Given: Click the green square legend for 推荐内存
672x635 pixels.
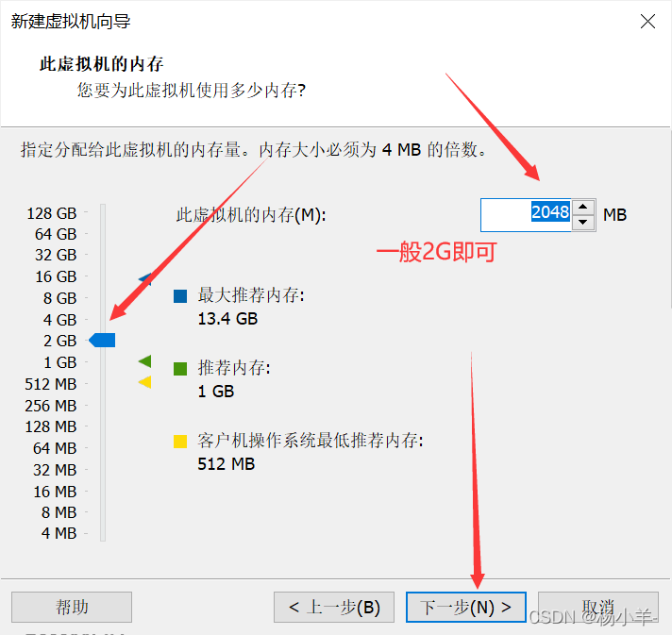Looking at the screenshot, I should pos(180,369).
